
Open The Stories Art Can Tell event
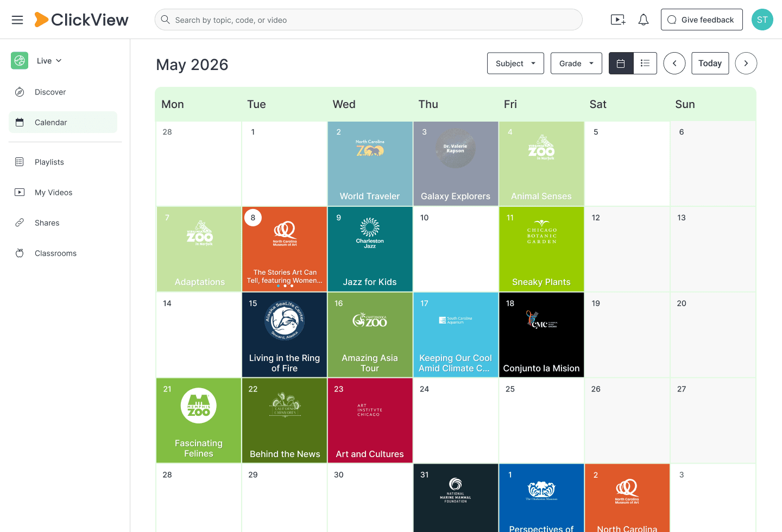tap(285, 249)
